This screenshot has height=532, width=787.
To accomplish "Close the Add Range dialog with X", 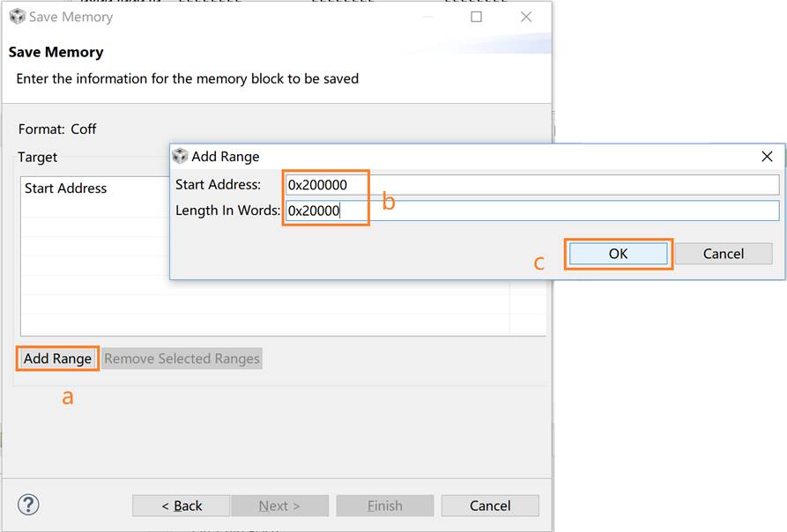I will (x=767, y=156).
